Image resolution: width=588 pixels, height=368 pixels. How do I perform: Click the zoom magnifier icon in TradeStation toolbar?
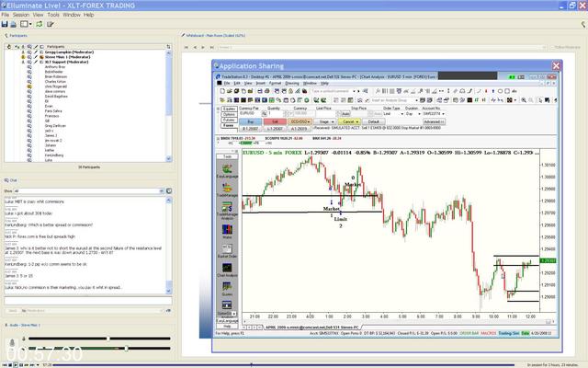click(x=524, y=100)
